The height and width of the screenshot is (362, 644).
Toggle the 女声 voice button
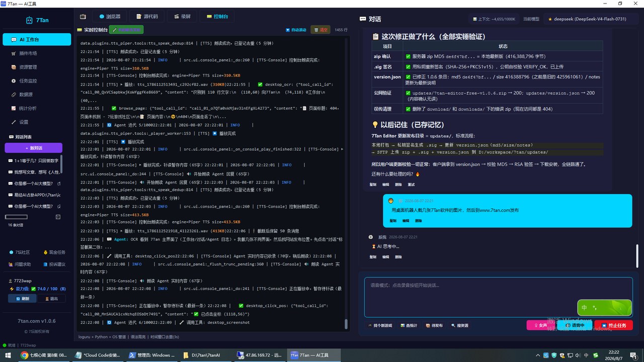pos(540,325)
